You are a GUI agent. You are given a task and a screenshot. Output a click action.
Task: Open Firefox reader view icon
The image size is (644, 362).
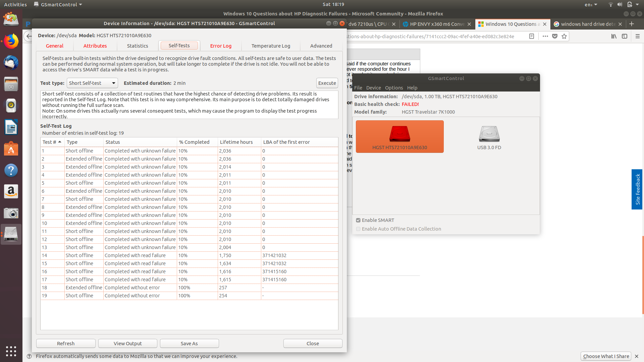532,36
